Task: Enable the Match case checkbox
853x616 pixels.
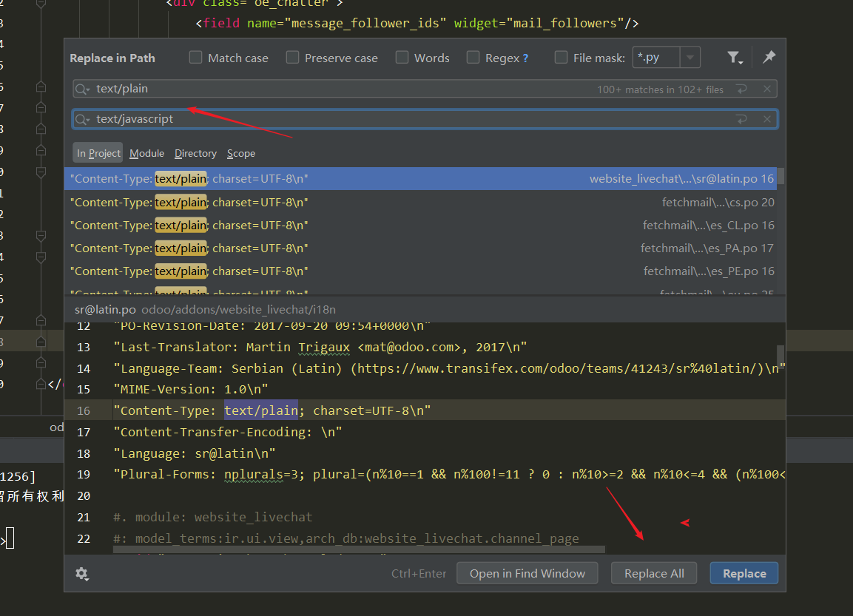Action: (196, 58)
